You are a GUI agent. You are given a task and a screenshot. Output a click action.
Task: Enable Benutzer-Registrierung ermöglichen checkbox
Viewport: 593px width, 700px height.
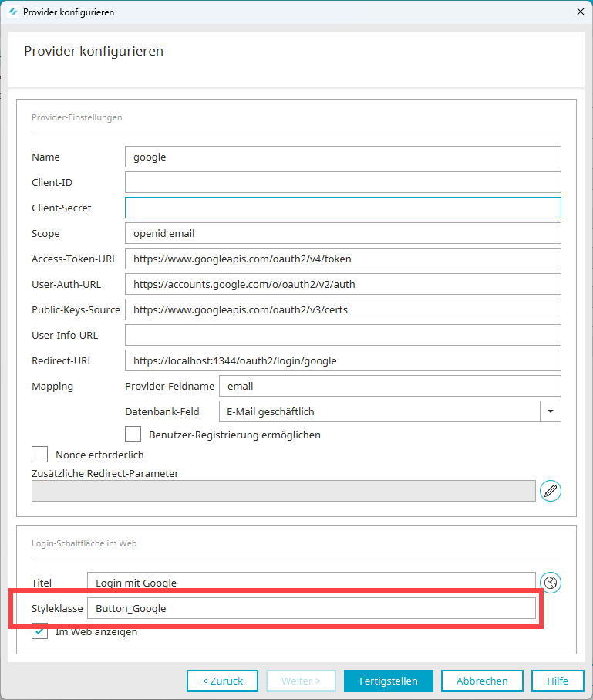133,434
